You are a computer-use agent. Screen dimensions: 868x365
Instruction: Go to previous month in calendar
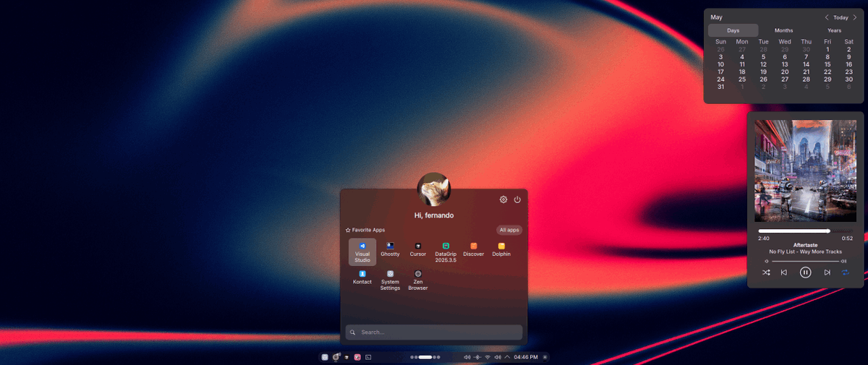point(827,17)
